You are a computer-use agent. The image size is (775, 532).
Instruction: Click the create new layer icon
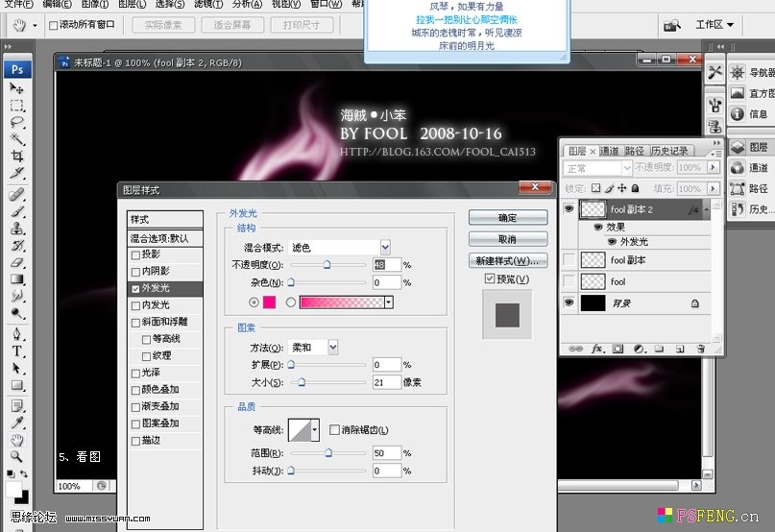[680, 349]
